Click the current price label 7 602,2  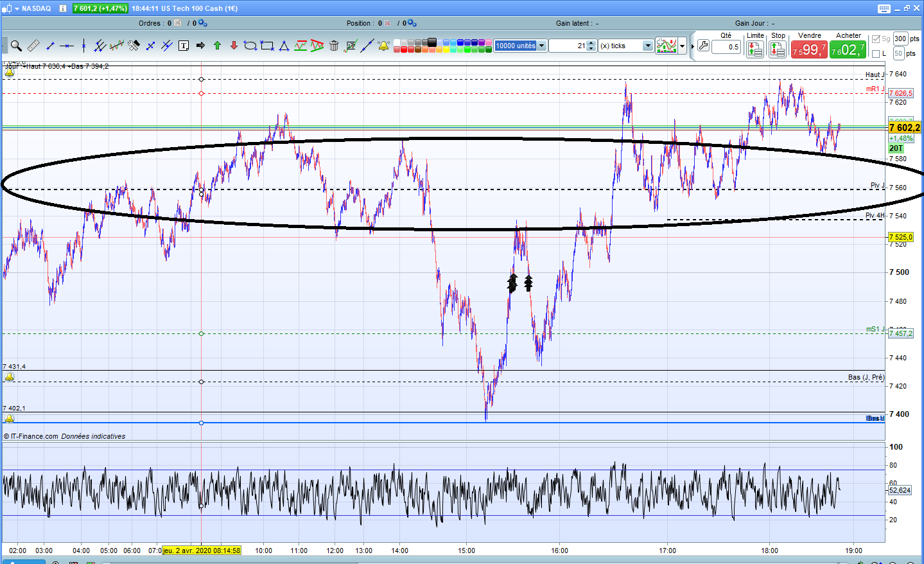[x=904, y=128]
